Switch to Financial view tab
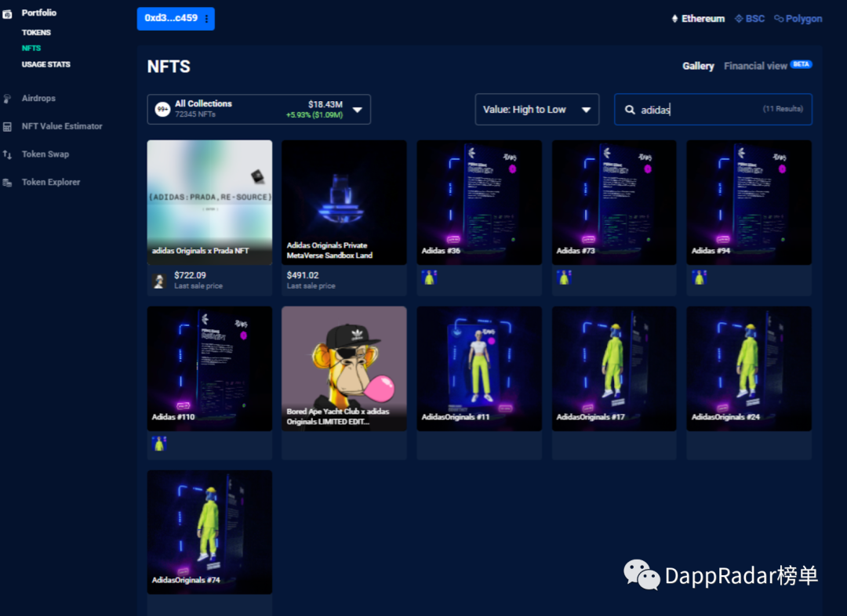The height and width of the screenshot is (616, 847). 755,66
